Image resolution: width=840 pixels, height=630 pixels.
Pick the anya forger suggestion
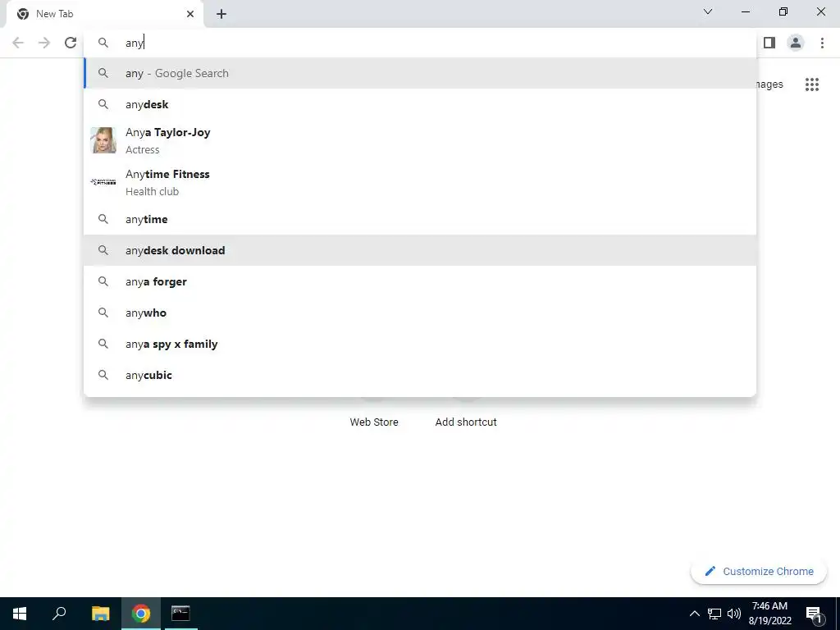coord(420,282)
